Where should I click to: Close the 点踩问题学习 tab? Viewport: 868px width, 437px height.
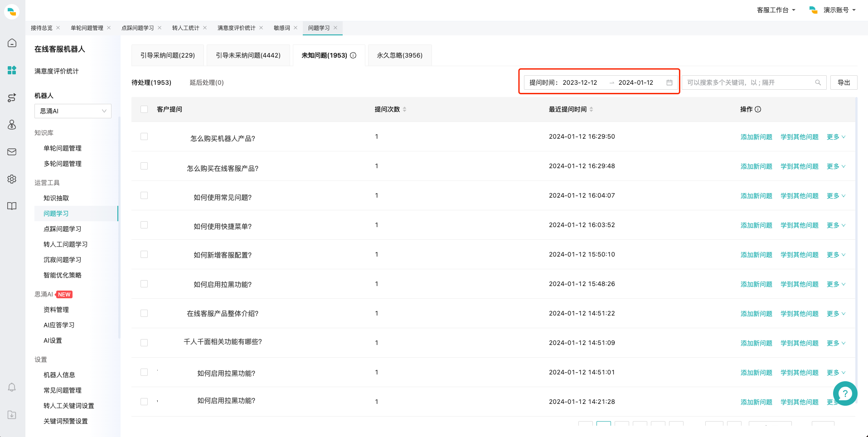[x=160, y=28]
